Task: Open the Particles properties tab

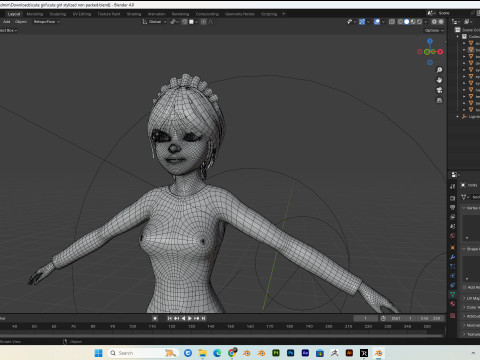Action: pyautogui.click(x=452, y=266)
